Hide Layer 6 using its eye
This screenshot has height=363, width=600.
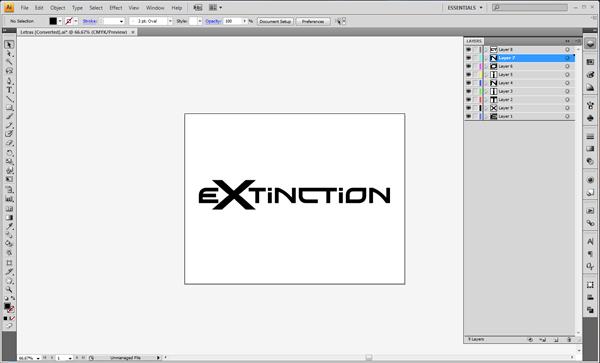[x=468, y=66]
